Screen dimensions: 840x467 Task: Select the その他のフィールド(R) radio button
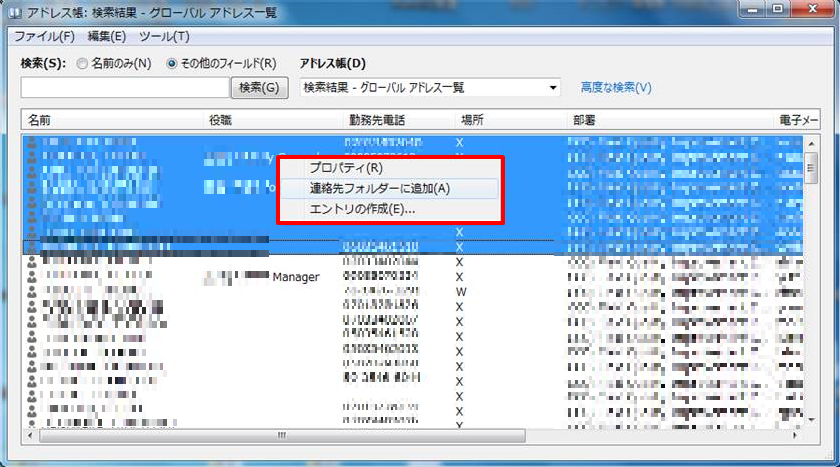tap(172, 64)
